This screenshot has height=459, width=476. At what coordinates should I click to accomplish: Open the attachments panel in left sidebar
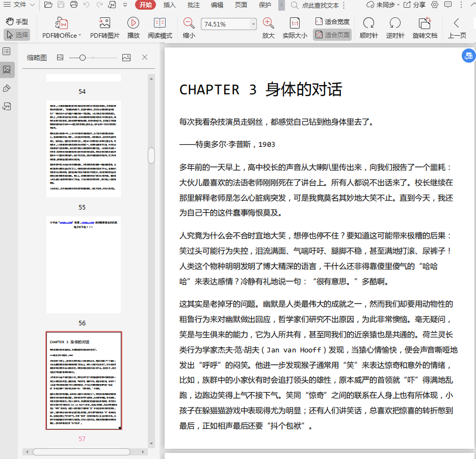(7, 106)
